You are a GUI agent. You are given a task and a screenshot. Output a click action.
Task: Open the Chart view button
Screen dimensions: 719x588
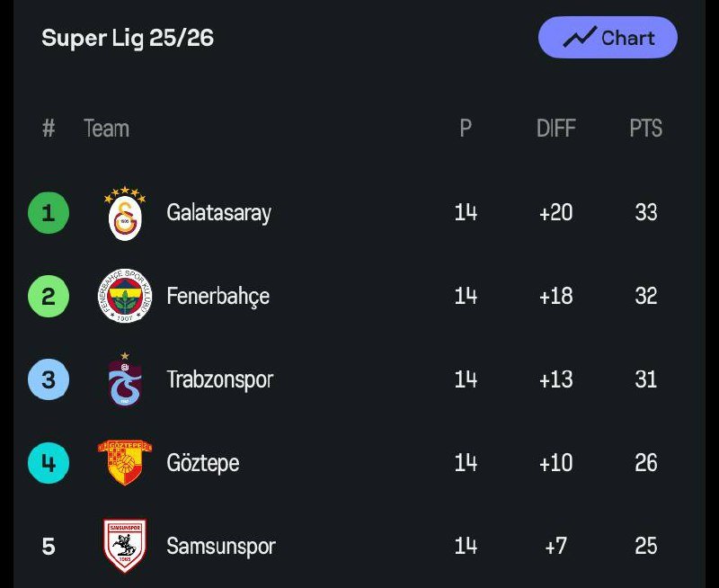[608, 38]
